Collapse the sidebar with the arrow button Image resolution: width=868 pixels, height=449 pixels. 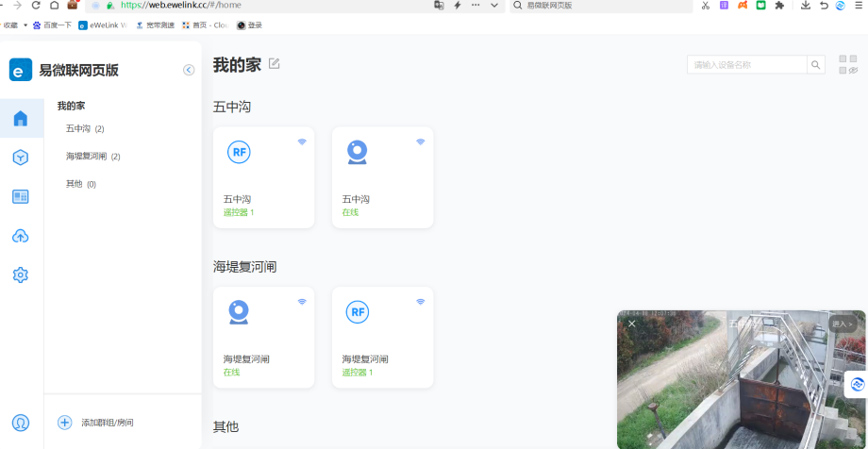[x=189, y=70]
